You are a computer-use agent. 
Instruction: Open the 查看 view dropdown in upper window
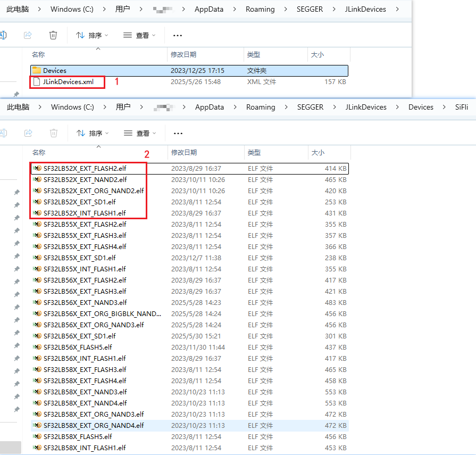[x=140, y=35]
